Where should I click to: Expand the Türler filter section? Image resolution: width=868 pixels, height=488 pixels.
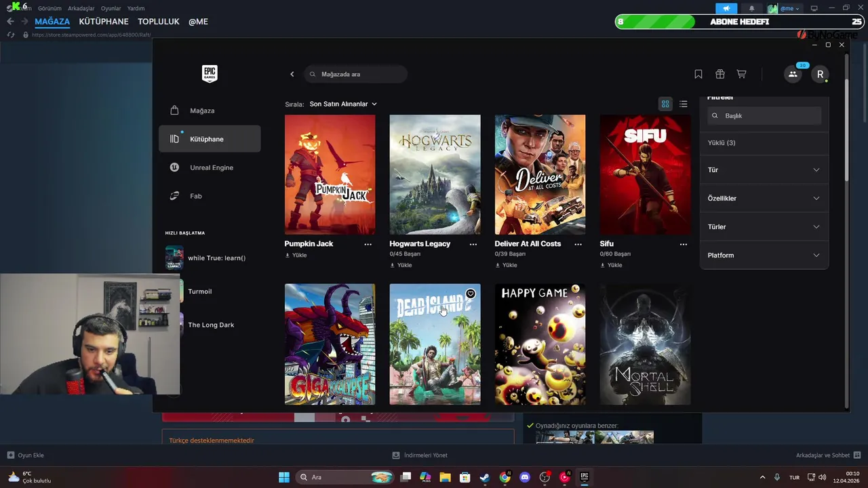(x=764, y=227)
